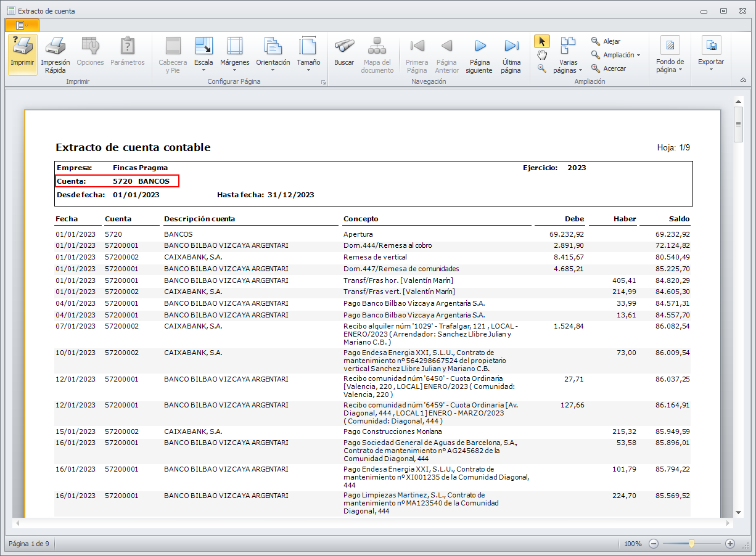
Task: Select the magnifier tool in Ampliación
Action: (x=542, y=69)
